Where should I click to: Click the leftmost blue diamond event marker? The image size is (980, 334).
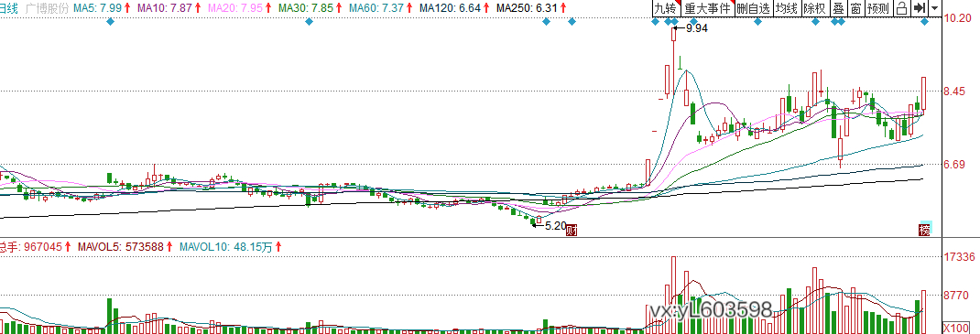111,22
